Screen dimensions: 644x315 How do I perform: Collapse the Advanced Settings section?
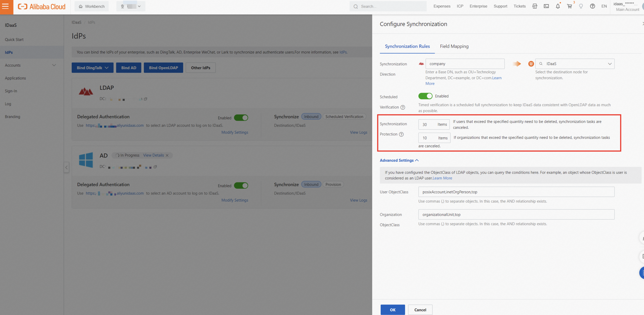[x=399, y=160]
